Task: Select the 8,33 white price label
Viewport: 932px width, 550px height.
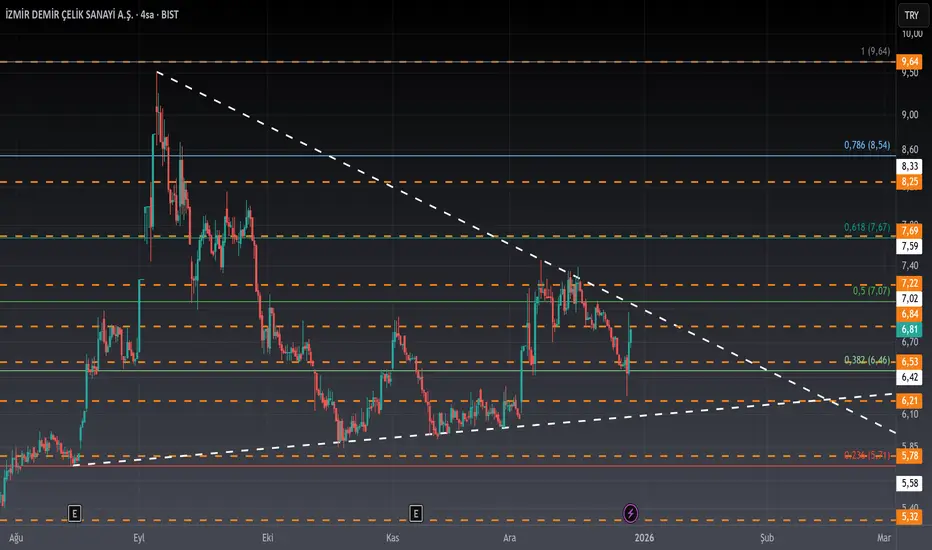Action: 909,166
